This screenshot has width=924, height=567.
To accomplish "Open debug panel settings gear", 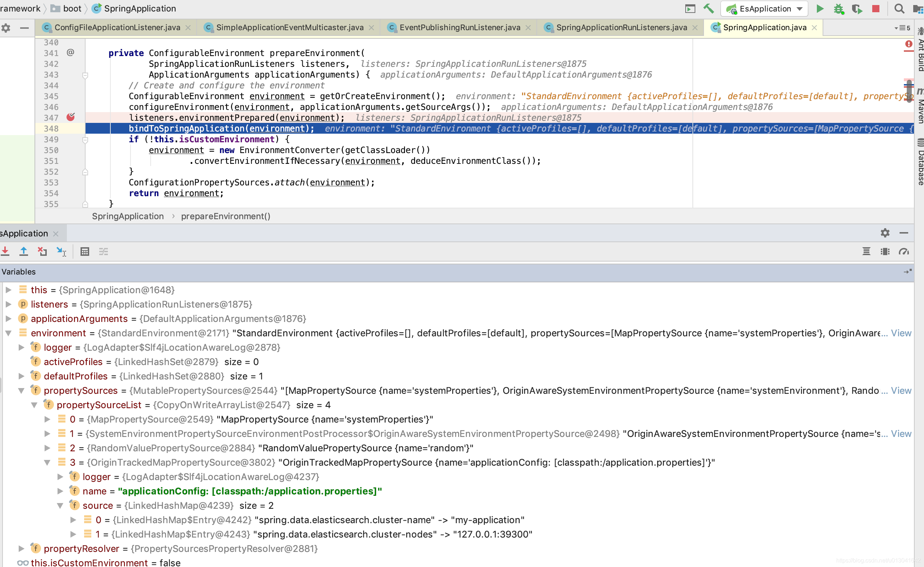I will point(885,233).
